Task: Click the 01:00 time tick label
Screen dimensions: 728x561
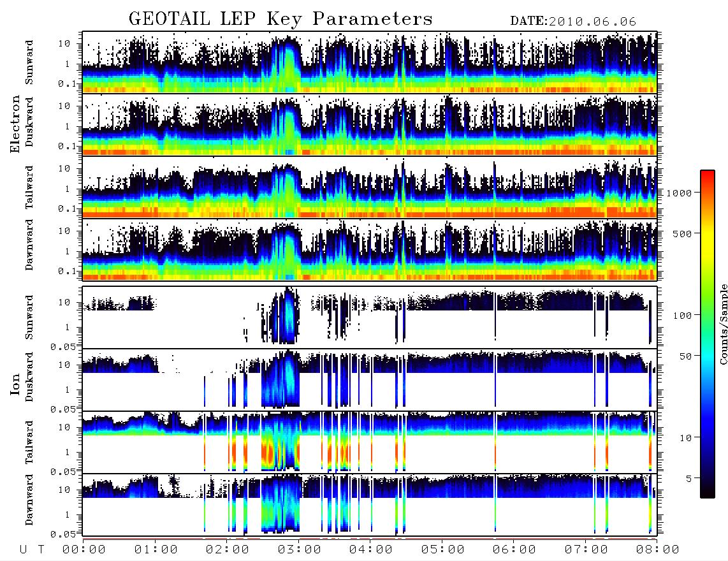Action: tap(156, 550)
